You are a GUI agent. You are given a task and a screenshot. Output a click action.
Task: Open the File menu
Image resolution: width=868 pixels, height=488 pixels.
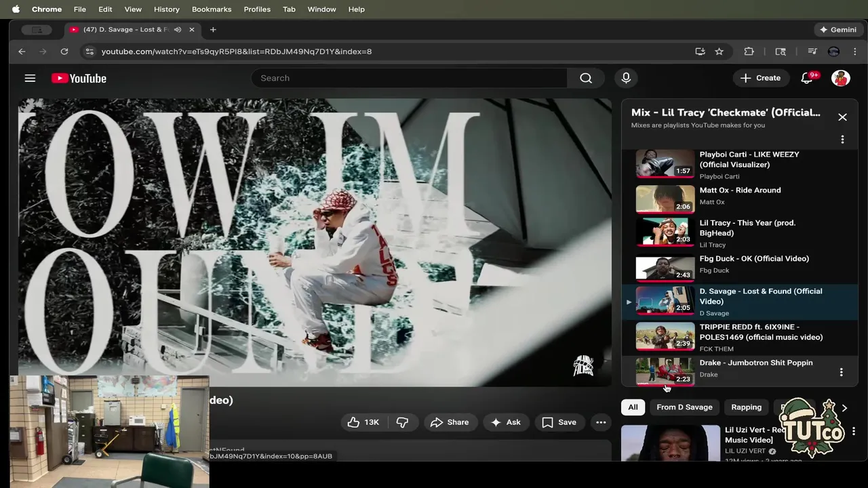point(79,9)
